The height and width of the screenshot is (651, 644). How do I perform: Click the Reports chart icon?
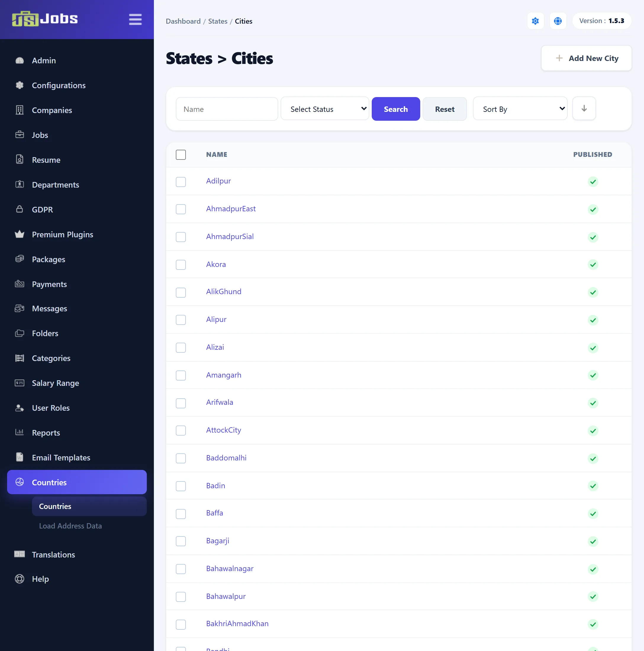[x=20, y=432]
